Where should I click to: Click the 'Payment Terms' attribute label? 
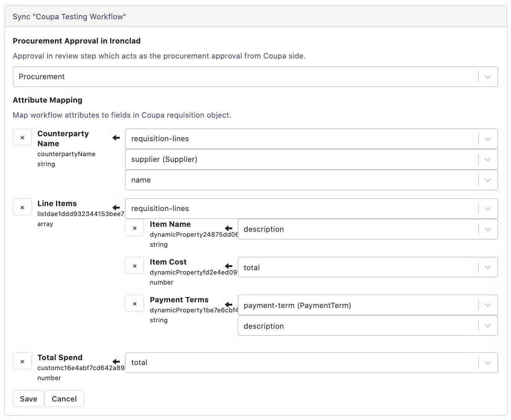pyautogui.click(x=179, y=300)
